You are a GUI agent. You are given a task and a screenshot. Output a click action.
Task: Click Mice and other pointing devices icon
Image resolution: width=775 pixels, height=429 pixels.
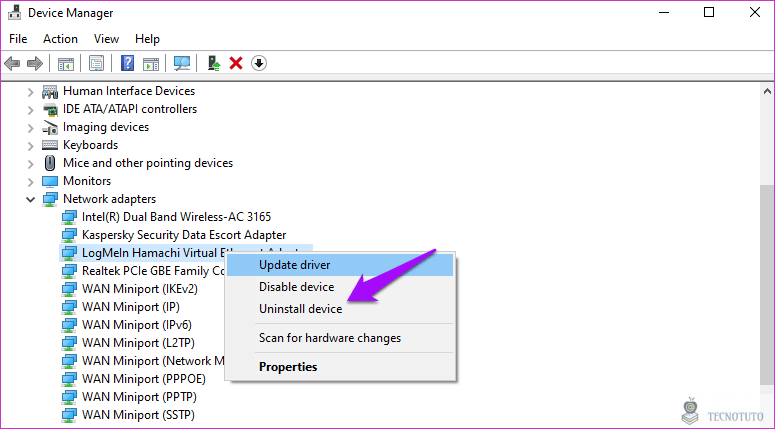[50, 163]
